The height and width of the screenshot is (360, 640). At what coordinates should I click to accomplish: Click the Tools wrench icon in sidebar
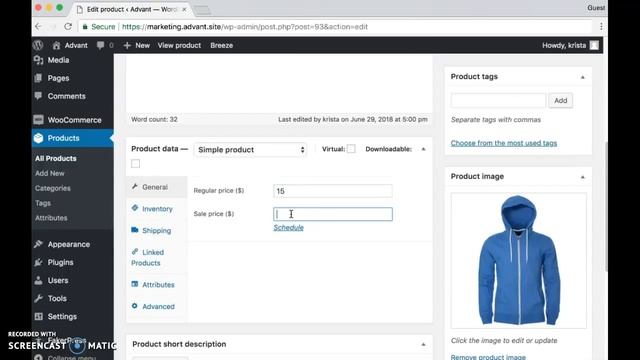point(38,298)
